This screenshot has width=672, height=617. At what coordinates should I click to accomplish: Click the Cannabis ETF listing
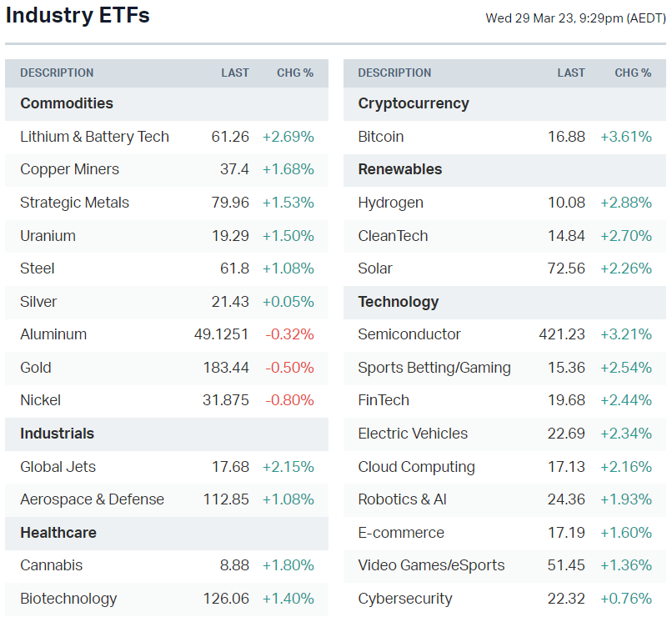tap(51, 565)
